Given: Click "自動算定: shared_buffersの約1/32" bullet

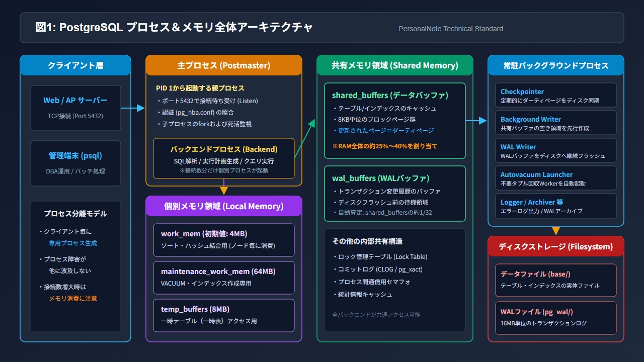Looking at the screenshot, I should pos(382,213).
